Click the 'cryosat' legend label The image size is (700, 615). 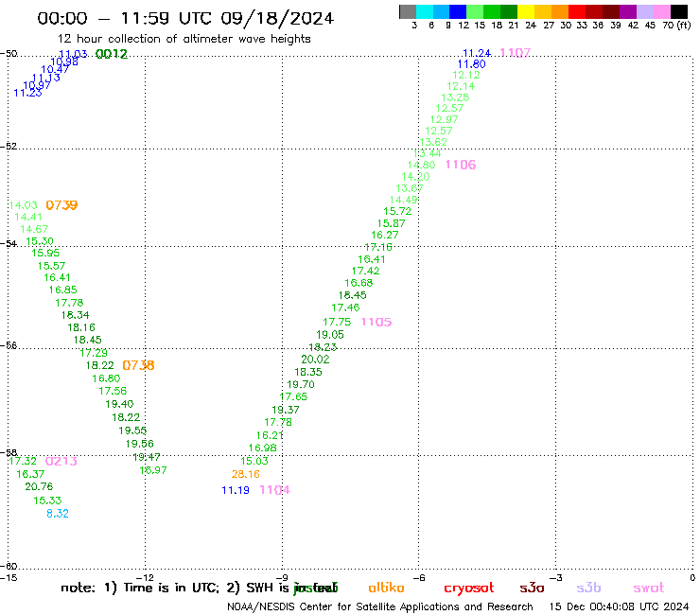click(469, 589)
